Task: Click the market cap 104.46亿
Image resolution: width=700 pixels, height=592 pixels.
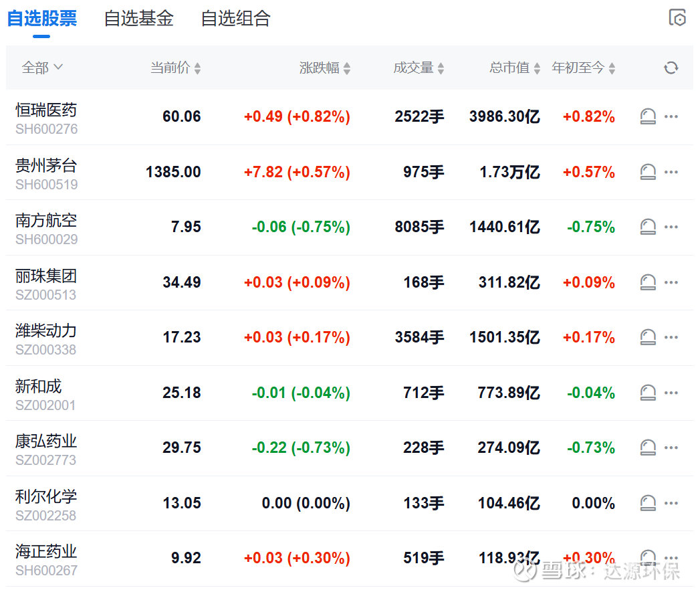Action: (x=509, y=503)
